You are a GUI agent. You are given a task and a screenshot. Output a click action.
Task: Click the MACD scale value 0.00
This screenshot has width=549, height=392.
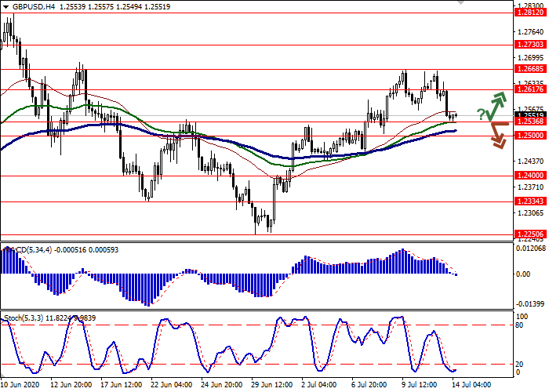(x=523, y=274)
